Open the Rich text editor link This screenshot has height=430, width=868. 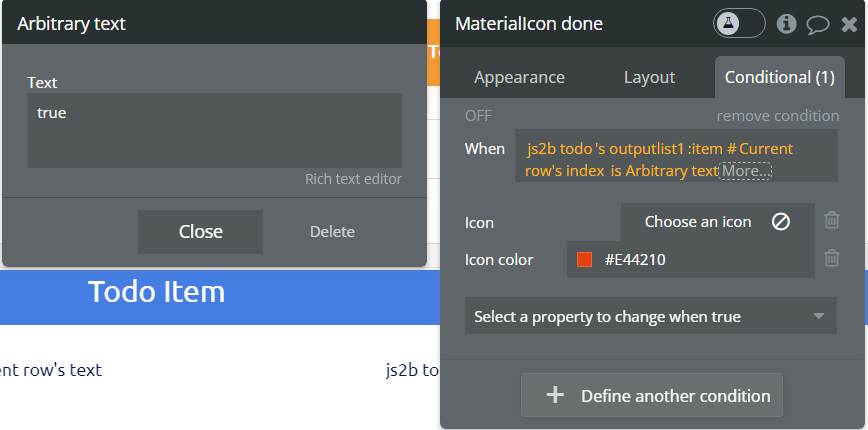(353, 179)
